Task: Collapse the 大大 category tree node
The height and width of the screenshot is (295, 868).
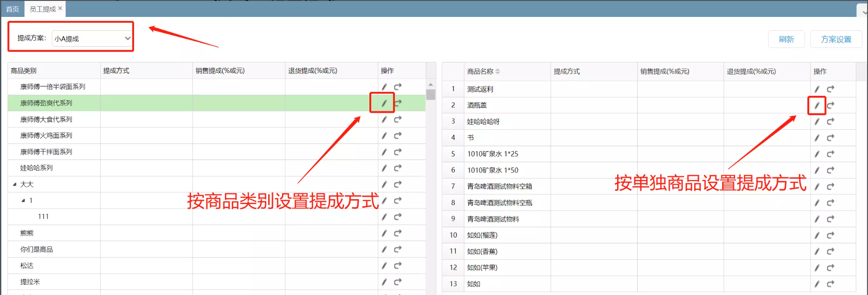Action: pyautogui.click(x=15, y=184)
